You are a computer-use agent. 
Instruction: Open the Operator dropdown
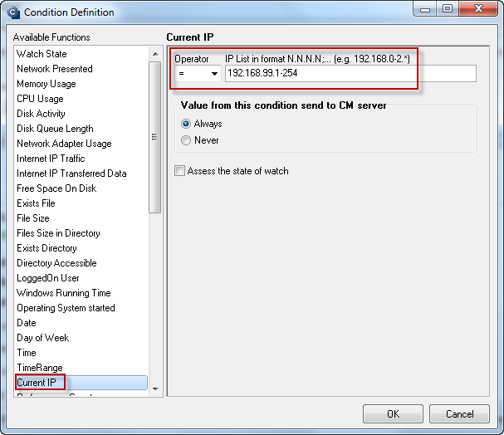coord(198,74)
